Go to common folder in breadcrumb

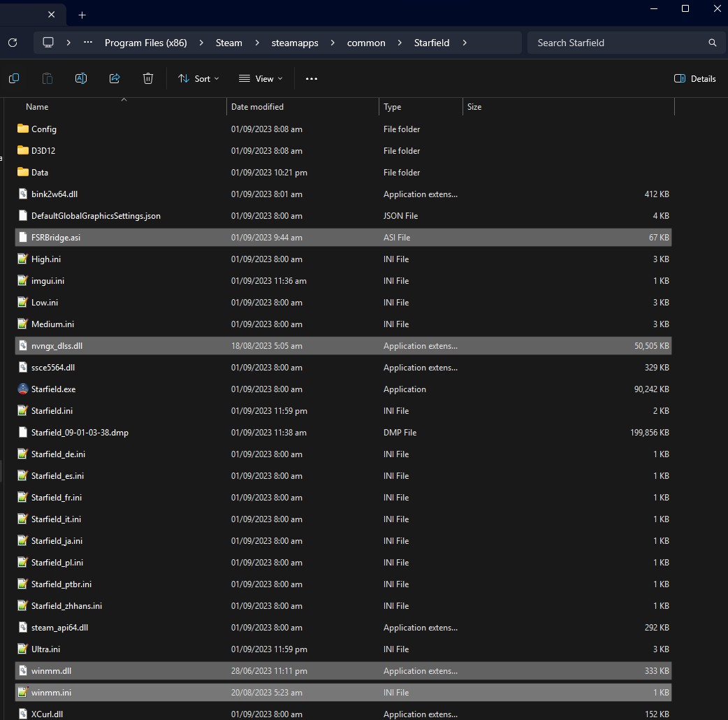(x=366, y=43)
